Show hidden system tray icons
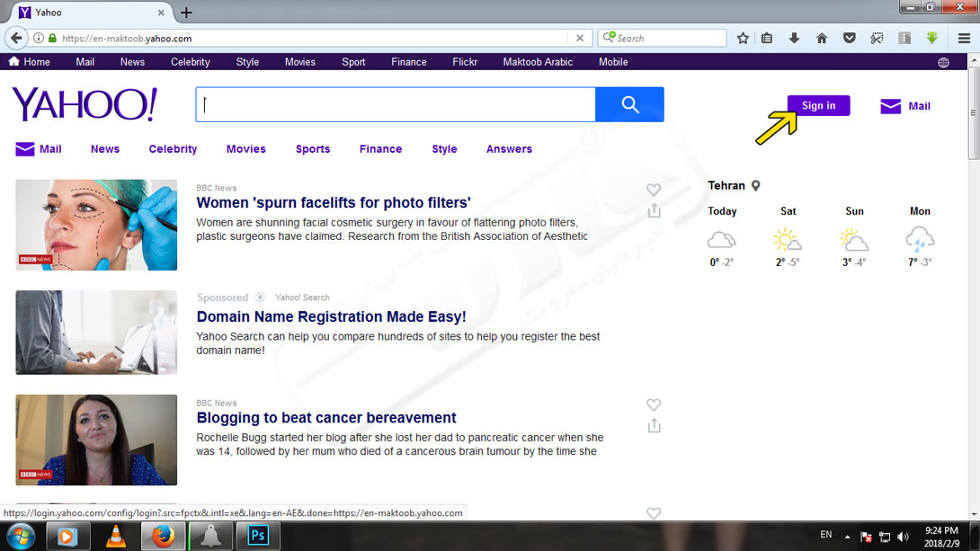This screenshot has height=551, width=980. pos(847,537)
